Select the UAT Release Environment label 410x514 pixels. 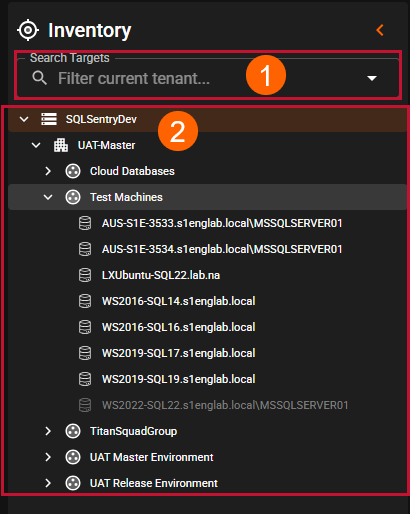tap(154, 483)
